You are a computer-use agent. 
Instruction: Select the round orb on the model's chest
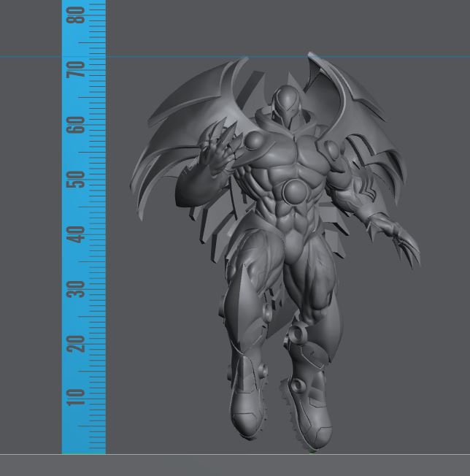tap(295, 192)
